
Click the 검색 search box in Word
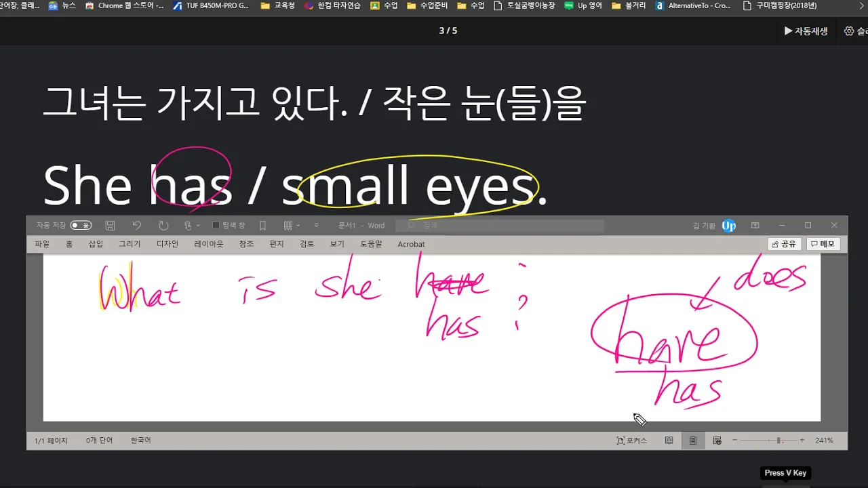pos(500,226)
